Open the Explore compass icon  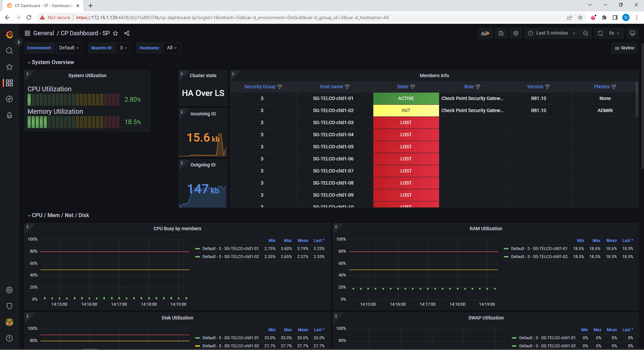pyautogui.click(x=9, y=99)
